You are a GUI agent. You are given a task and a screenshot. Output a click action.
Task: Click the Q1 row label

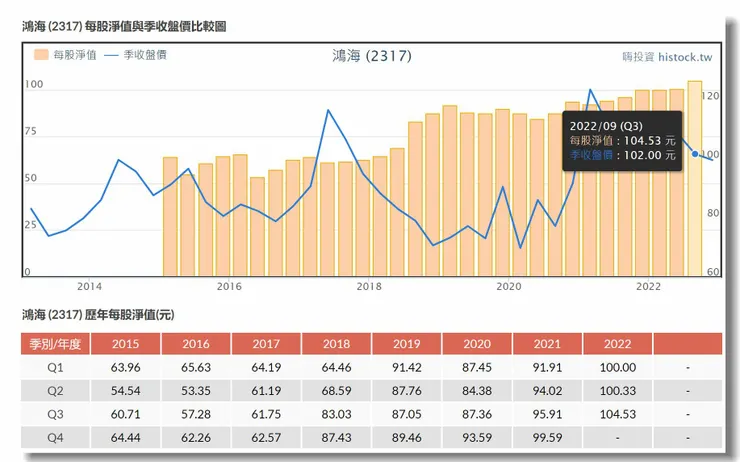click(55, 368)
